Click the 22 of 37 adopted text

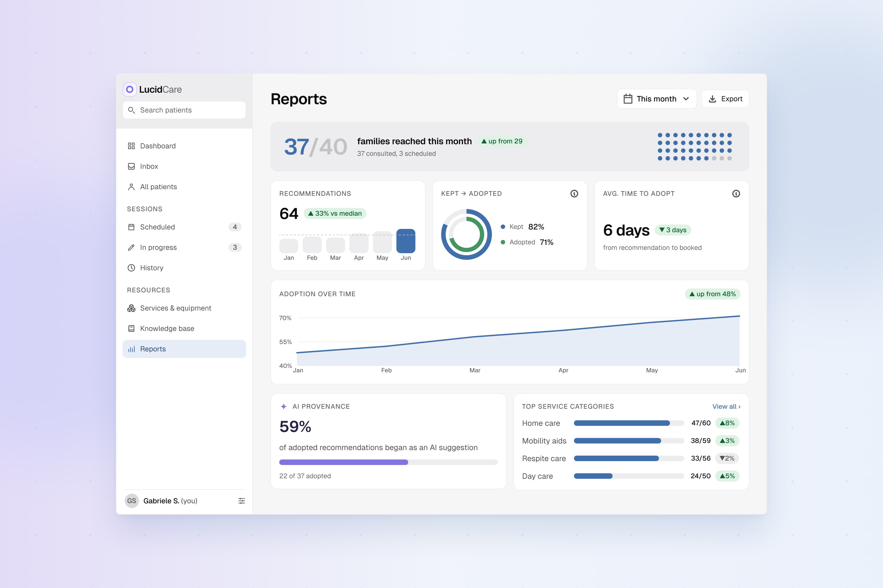click(305, 476)
